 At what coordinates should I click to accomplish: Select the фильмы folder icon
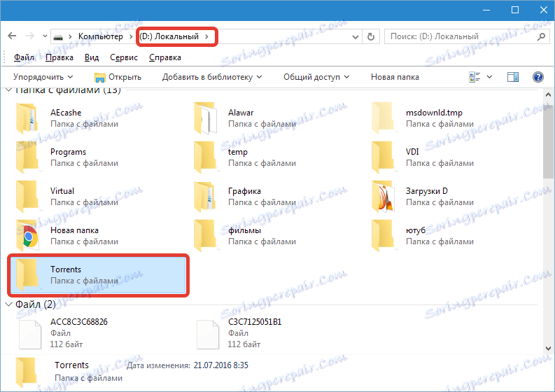(x=205, y=236)
